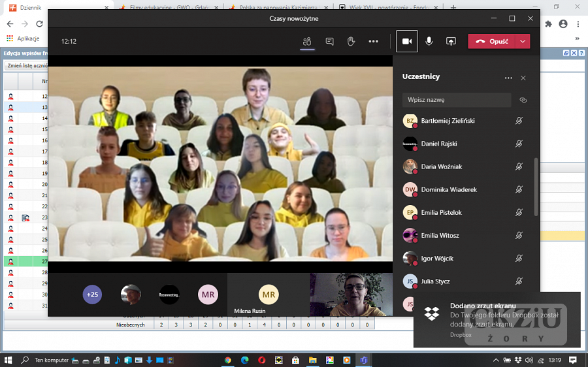Open Microsoft Teams from taskbar
Image resolution: width=588 pixels, height=367 pixels.
point(363,360)
